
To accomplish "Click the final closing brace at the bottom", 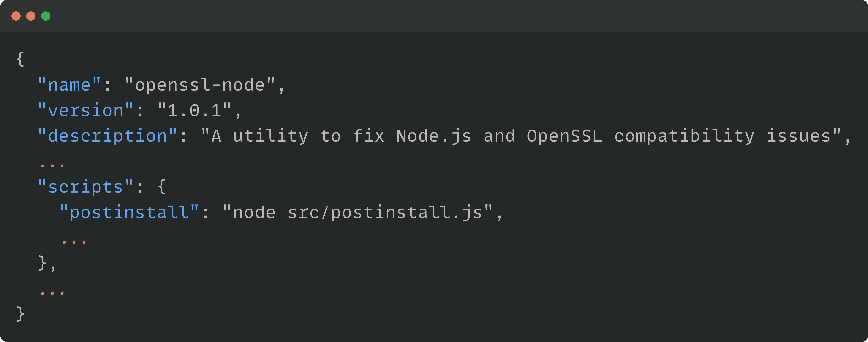I will 20,314.
